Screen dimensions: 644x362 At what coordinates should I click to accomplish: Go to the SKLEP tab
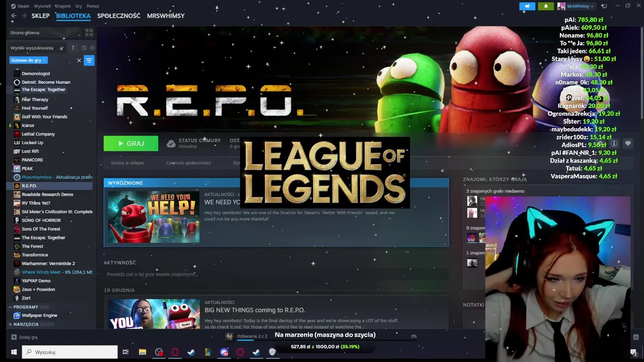click(41, 16)
